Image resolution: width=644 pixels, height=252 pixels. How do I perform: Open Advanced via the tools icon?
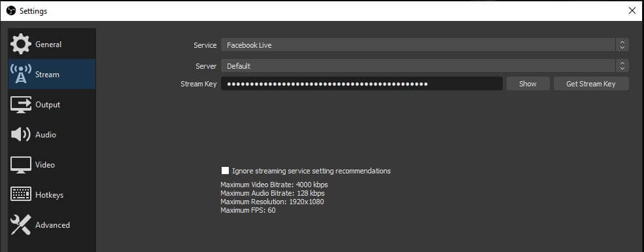pyautogui.click(x=20, y=225)
